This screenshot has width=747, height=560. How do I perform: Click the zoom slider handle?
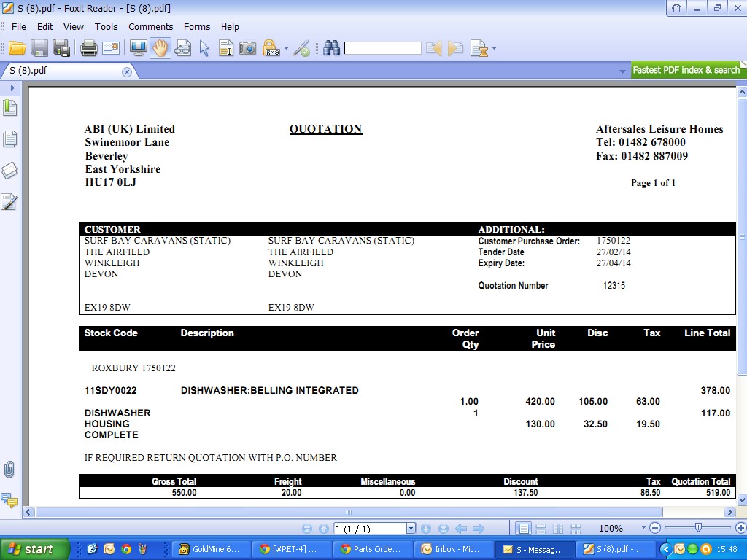[698, 528]
